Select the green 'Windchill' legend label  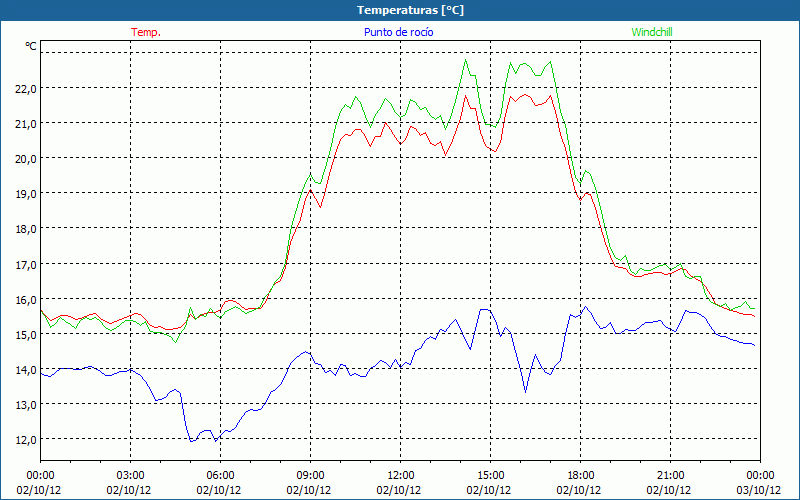pos(652,32)
